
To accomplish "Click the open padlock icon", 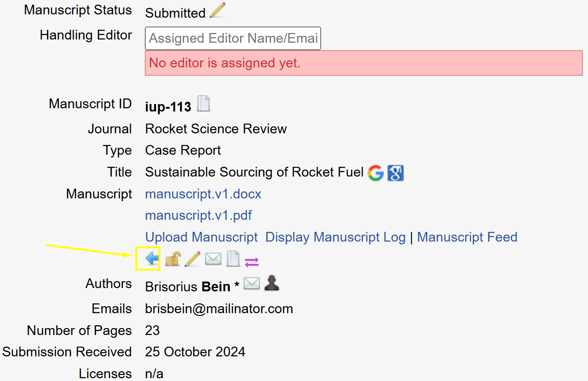I will click(x=172, y=259).
